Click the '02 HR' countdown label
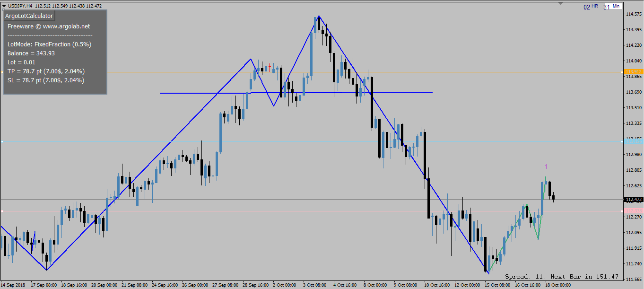This screenshot has width=644, height=289. pyautogui.click(x=591, y=7)
